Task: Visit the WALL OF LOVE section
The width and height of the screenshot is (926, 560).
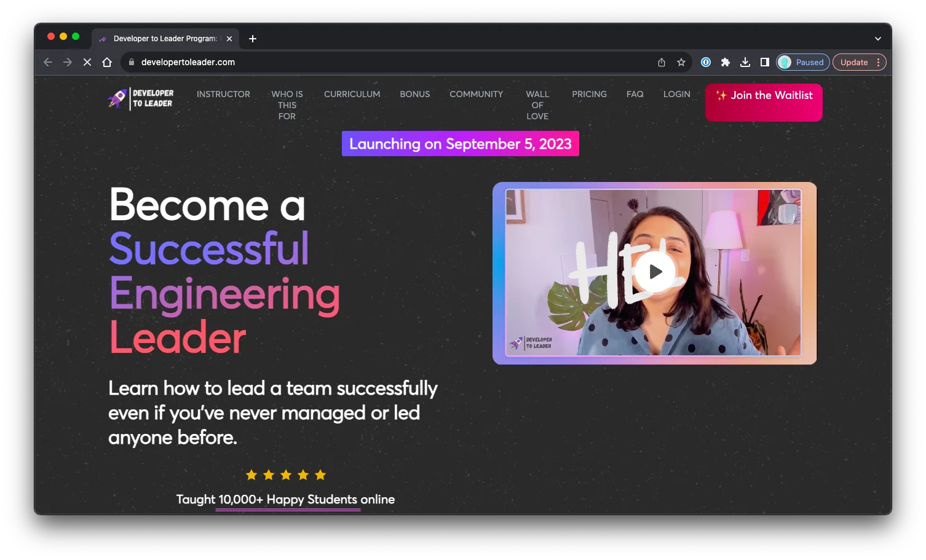Action: click(537, 105)
